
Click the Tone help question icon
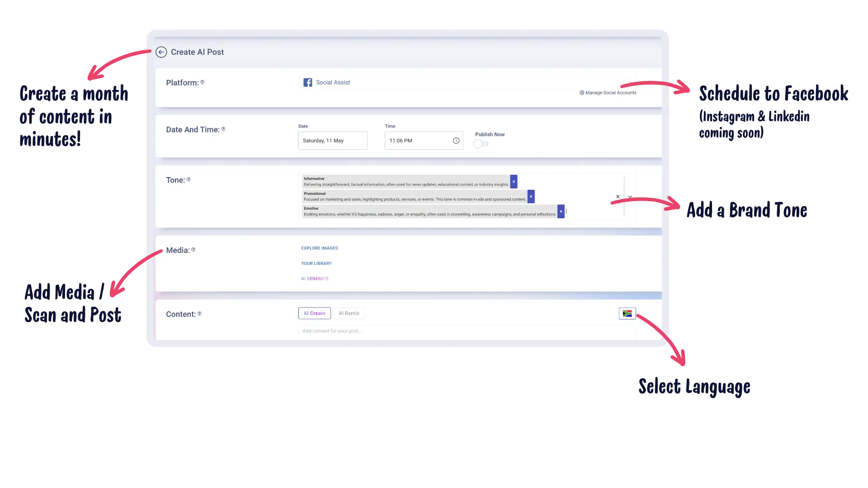click(x=189, y=179)
